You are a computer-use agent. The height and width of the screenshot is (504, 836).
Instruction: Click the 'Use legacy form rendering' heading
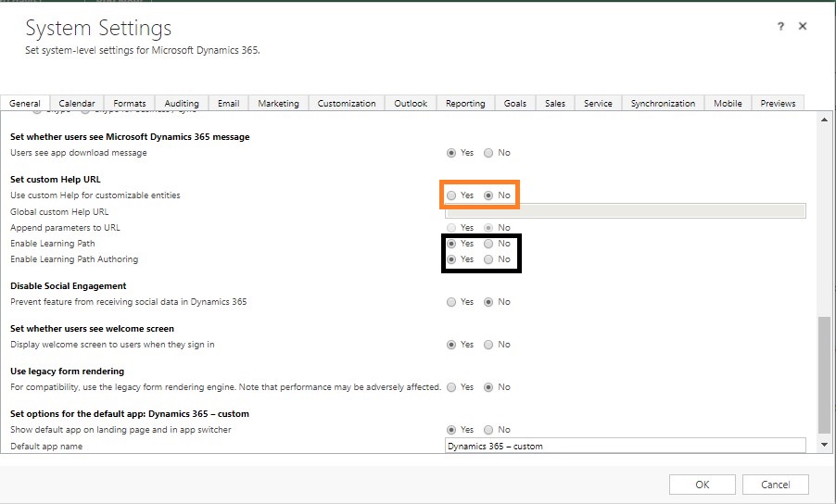pyautogui.click(x=67, y=371)
